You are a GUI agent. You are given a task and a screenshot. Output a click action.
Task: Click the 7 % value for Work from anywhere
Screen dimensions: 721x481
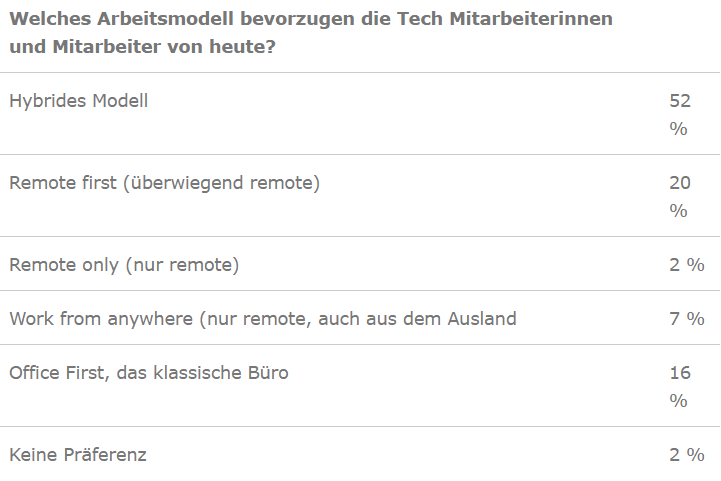pyautogui.click(x=687, y=319)
